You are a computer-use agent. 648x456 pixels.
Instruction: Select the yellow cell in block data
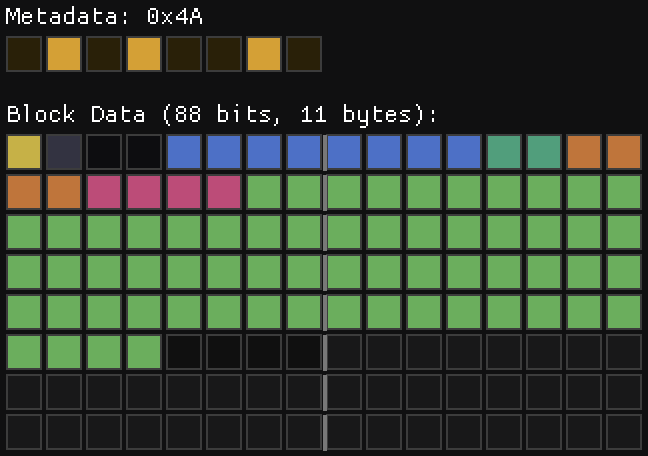coord(24,152)
